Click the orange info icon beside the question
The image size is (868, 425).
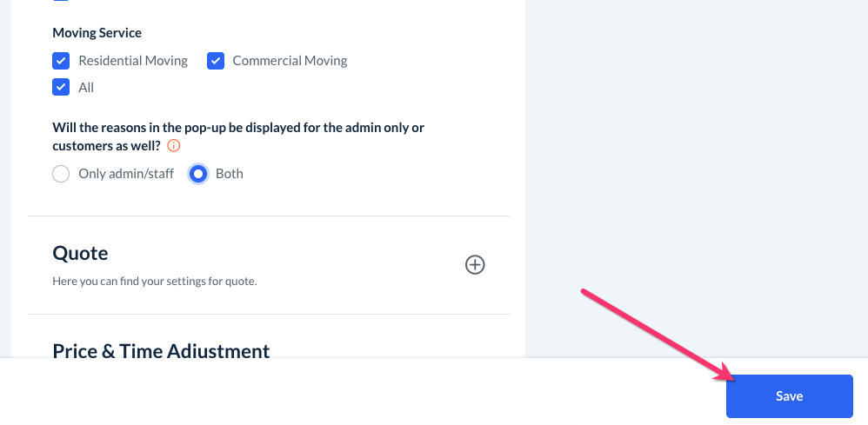tap(173, 146)
